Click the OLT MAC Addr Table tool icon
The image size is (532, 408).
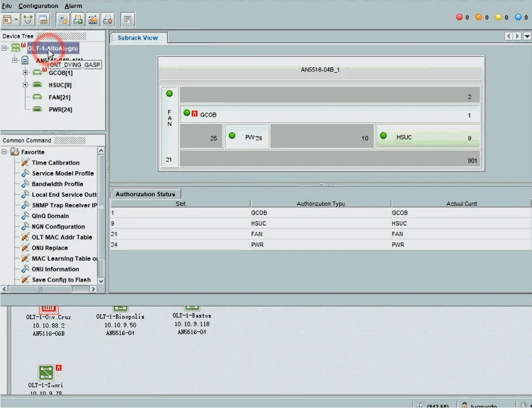pyautogui.click(x=25, y=237)
